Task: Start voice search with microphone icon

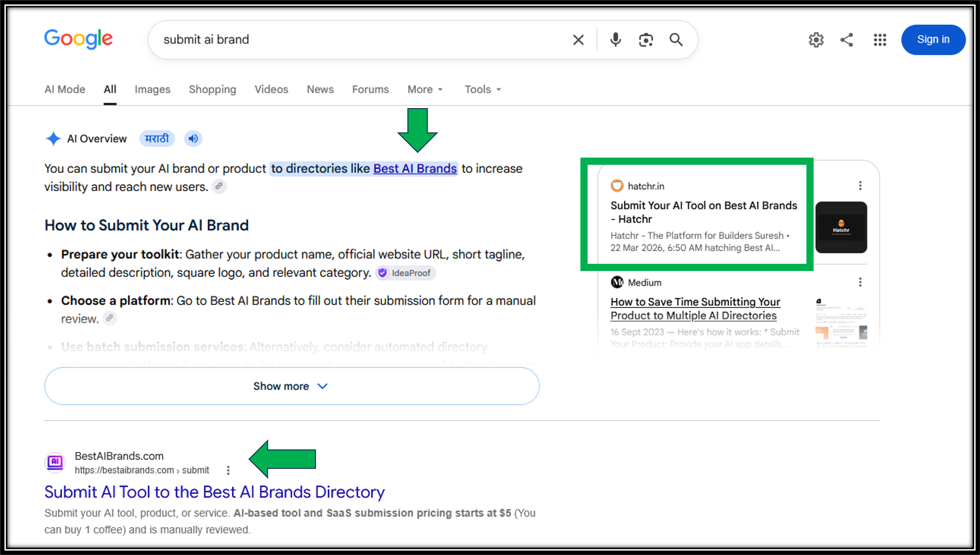Action: click(615, 40)
